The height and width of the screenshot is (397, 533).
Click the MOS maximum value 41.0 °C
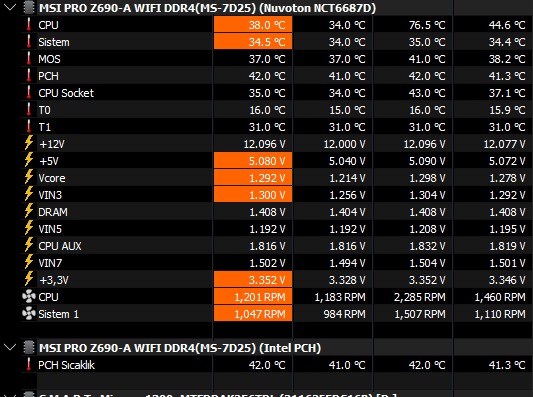pyautogui.click(x=427, y=59)
